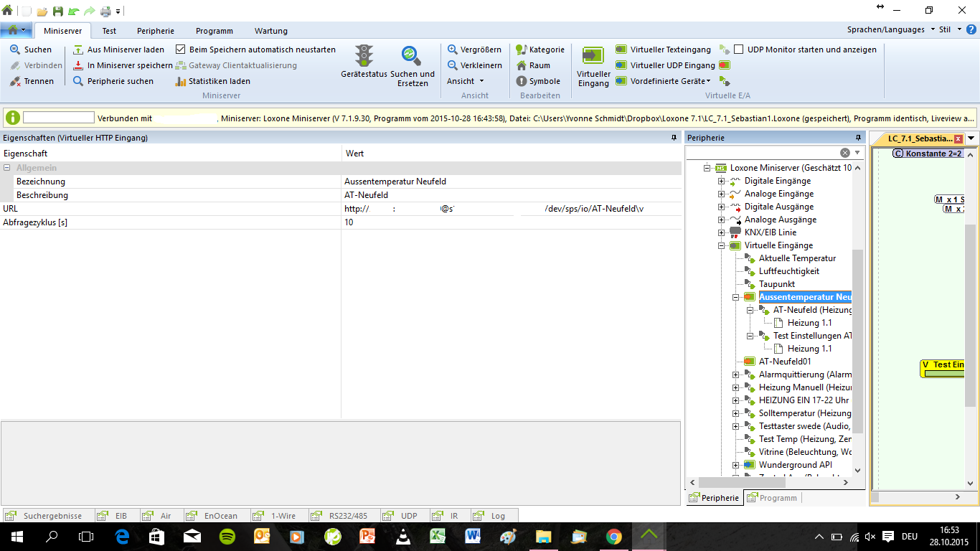Click the Kategorie icon
The width and height of the screenshot is (980, 551).
[x=522, y=50]
